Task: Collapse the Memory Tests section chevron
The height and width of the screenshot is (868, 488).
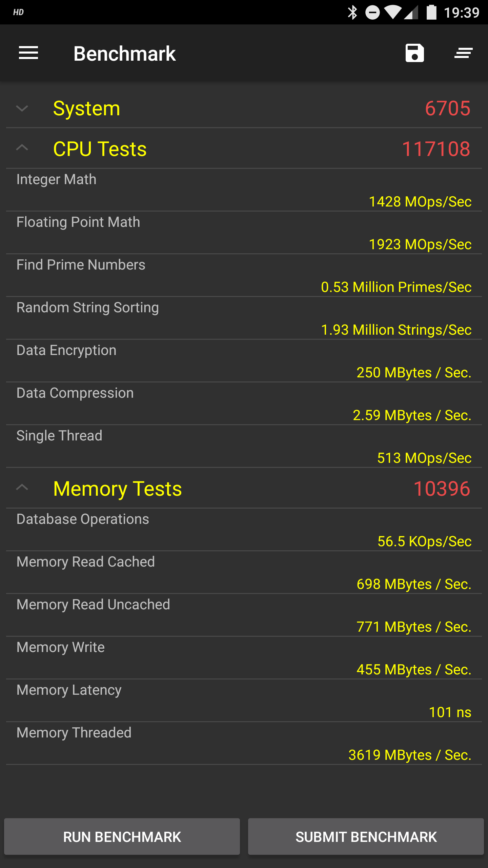Action: [x=22, y=488]
